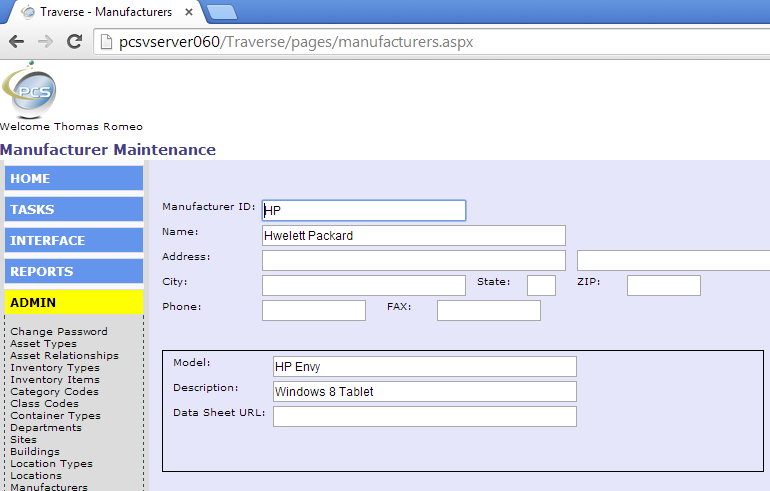This screenshot has height=491, width=770.
Task: Click the Description field with Windows 8 Tablet
Action: (425, 391)
